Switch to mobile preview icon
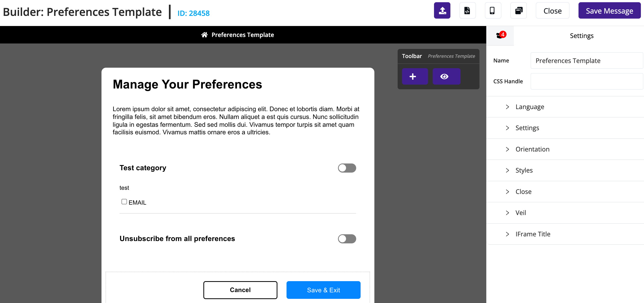Screen dimensions: 644x303 (x=493, y=10)
